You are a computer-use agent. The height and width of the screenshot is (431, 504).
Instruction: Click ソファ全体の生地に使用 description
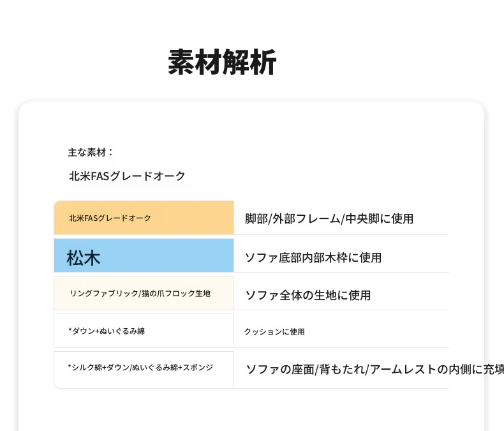coord(308,295)
